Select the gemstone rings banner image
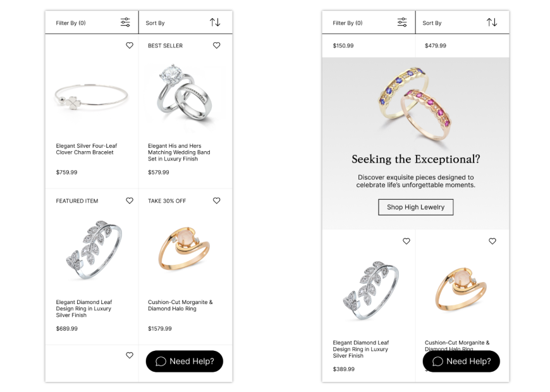 415,101
